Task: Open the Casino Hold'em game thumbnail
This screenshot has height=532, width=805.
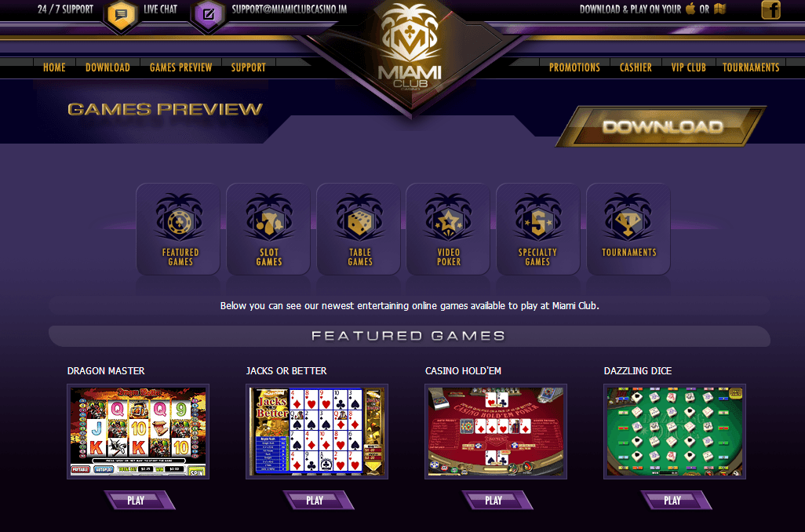Action: pos(495,432)
